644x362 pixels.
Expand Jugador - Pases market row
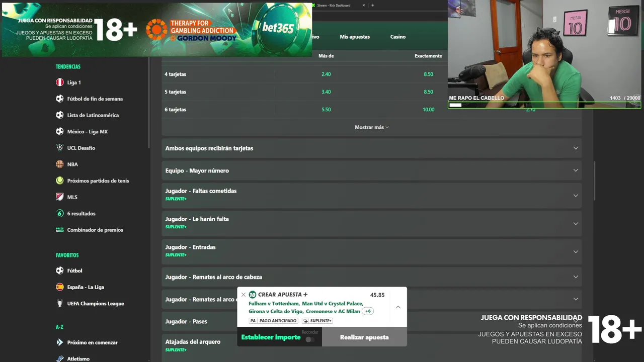coord(199,321)
